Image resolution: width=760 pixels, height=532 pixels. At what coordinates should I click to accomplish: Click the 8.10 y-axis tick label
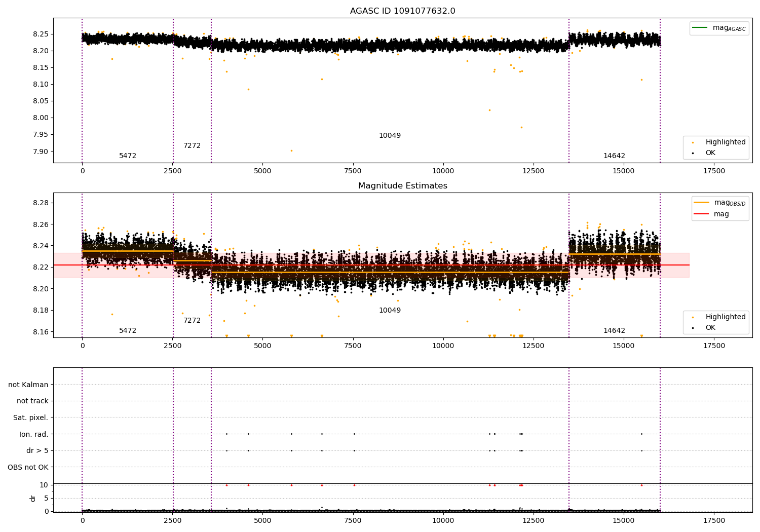41,85
